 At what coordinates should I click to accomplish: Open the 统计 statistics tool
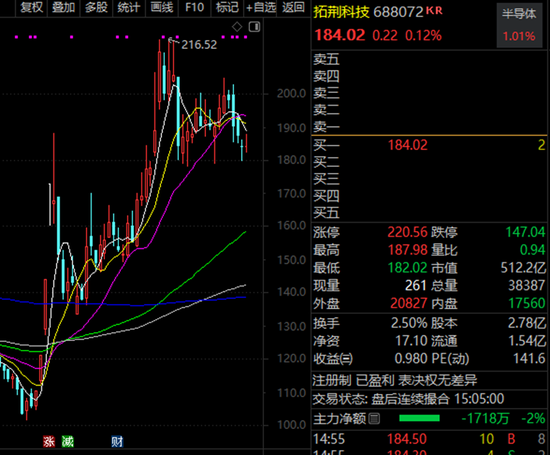[x=129, y=7]
